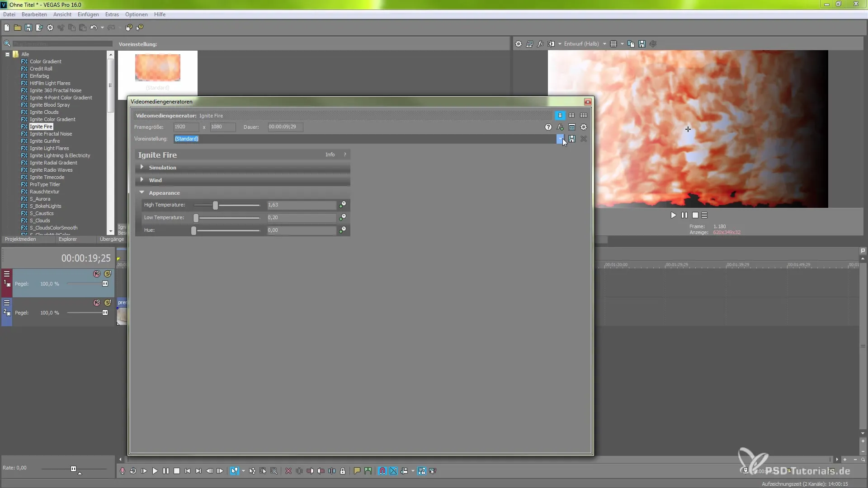Stop the preview playback
This screenshot has height=488, width=868.
tap(695, 216)
